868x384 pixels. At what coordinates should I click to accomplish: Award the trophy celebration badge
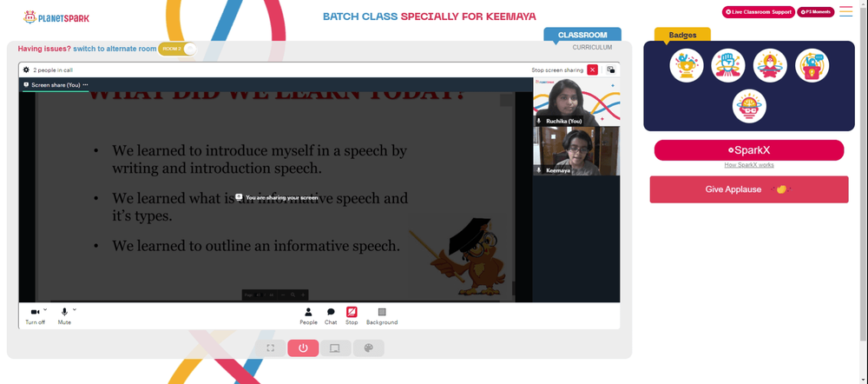[687, 65]
